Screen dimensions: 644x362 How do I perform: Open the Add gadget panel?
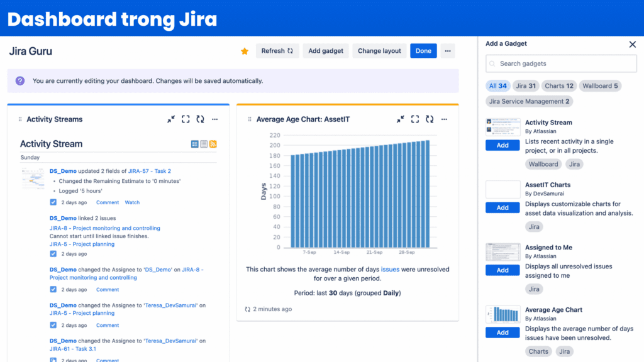click(x=326, y=51)
